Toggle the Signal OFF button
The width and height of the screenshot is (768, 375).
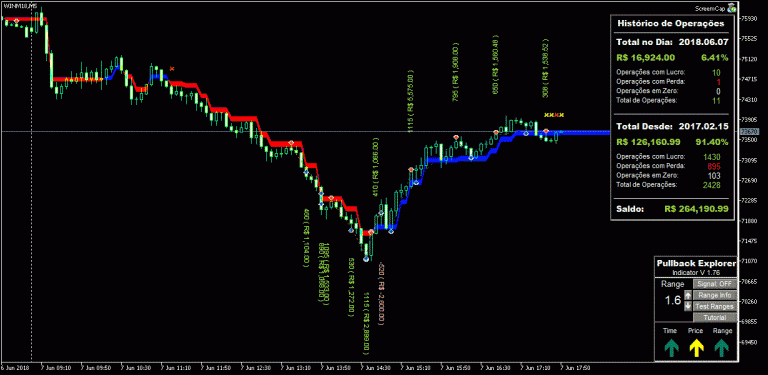point(715,284)
